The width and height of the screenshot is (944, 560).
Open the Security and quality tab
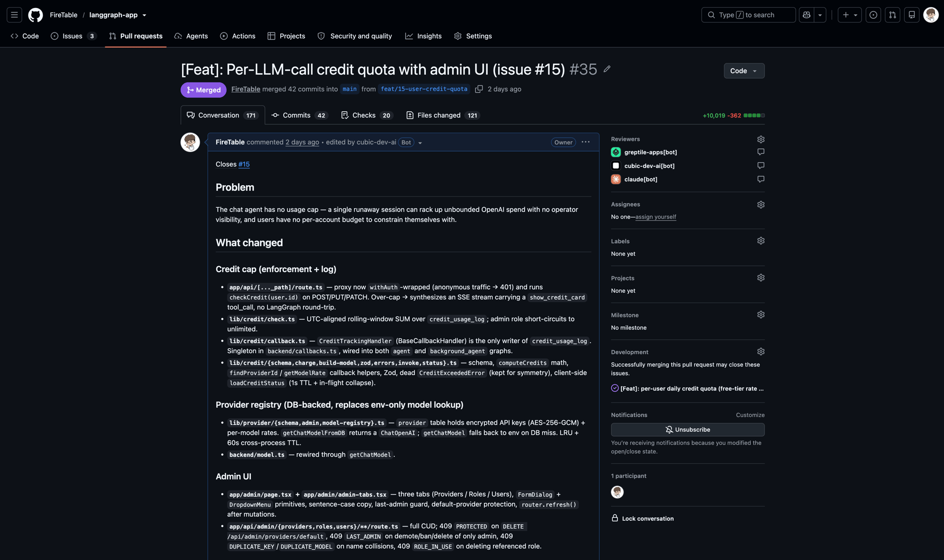(354, 36)
